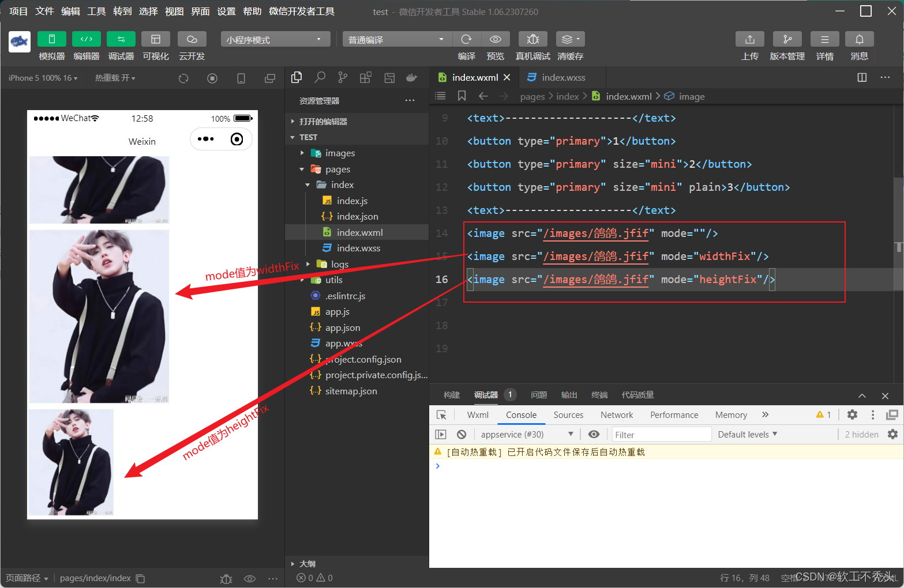Screen dimensions: 904x588
Task: Open the 可视化 visual editor
Action: (156, 39)
